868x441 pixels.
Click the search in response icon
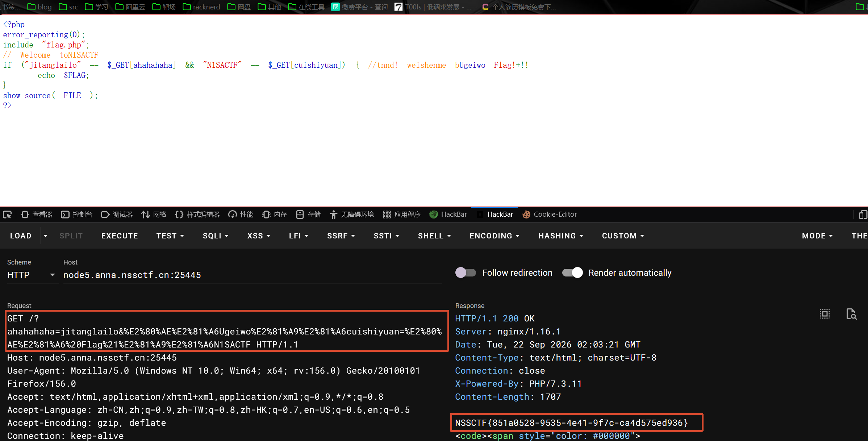[x=851, y=314]
